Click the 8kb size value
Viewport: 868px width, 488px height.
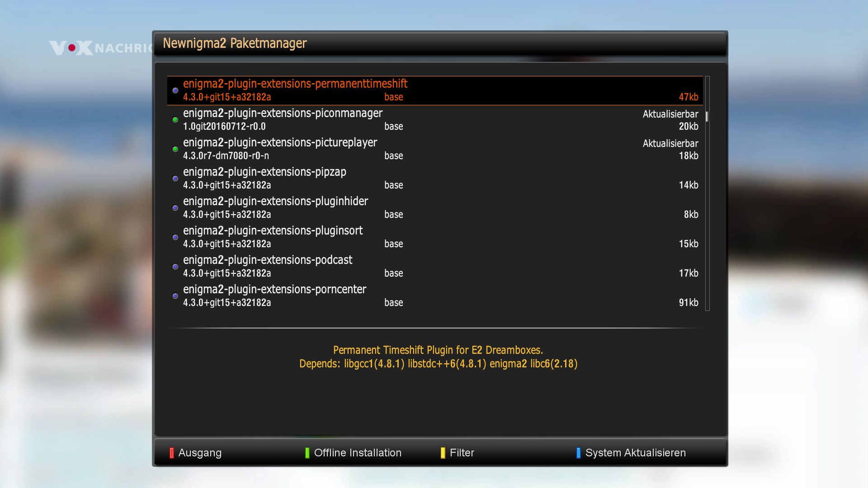[691, 215]
